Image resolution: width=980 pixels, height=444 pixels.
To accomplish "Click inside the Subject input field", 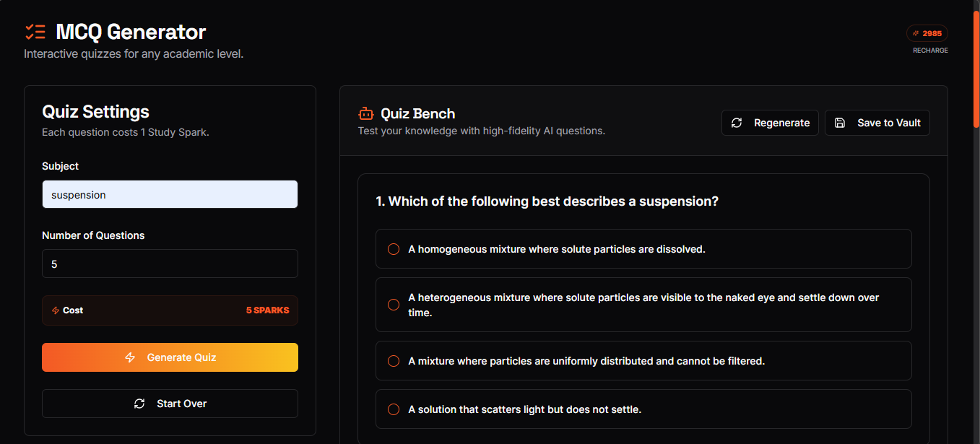I will (x=170, y=194).
